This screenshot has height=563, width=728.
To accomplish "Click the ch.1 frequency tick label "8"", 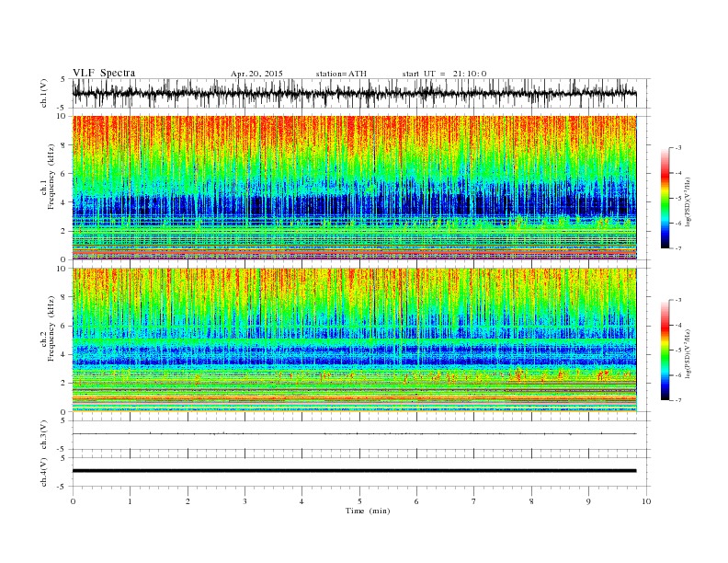I will click(x=64, y=144).
